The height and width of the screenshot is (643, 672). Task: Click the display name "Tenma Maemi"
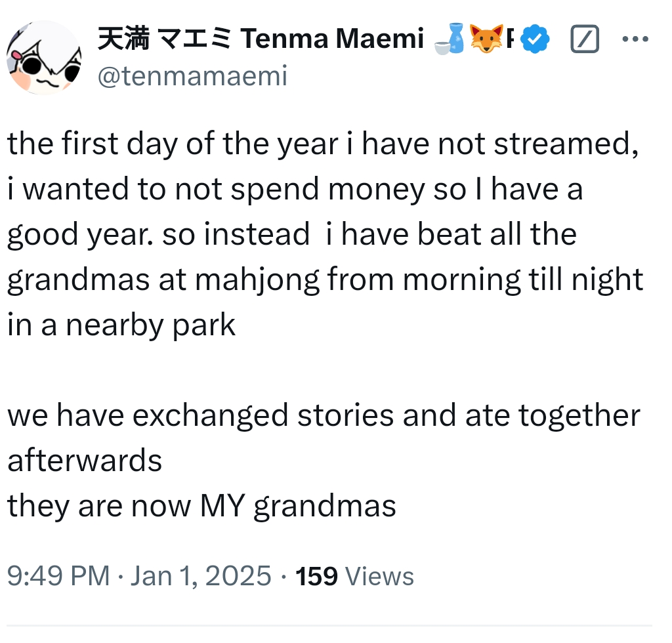click(332, 40)
